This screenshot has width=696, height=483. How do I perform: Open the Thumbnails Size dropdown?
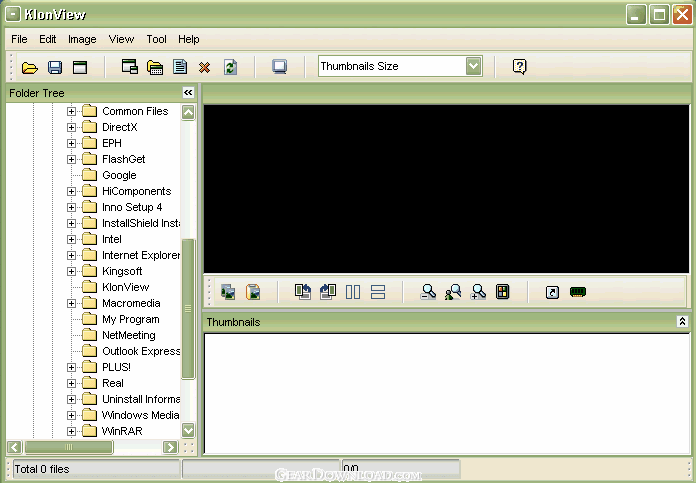coord(474,66)
